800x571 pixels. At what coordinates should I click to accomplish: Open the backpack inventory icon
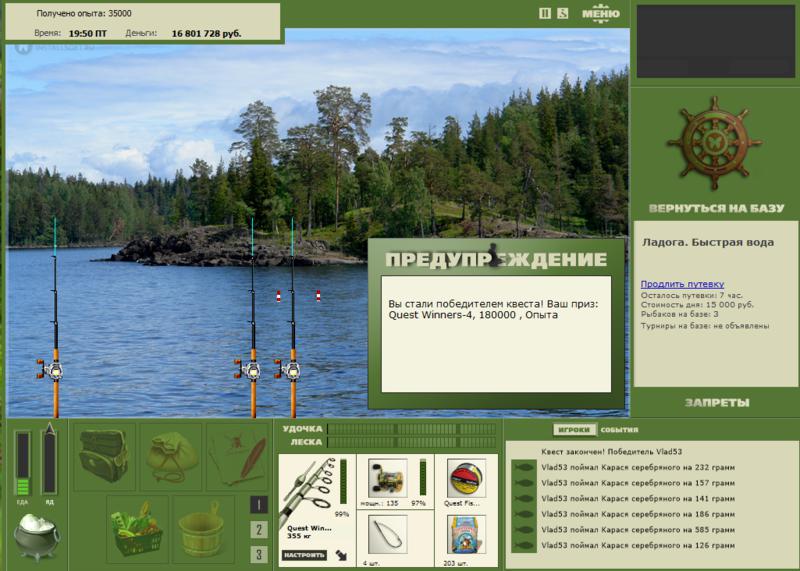104,456
